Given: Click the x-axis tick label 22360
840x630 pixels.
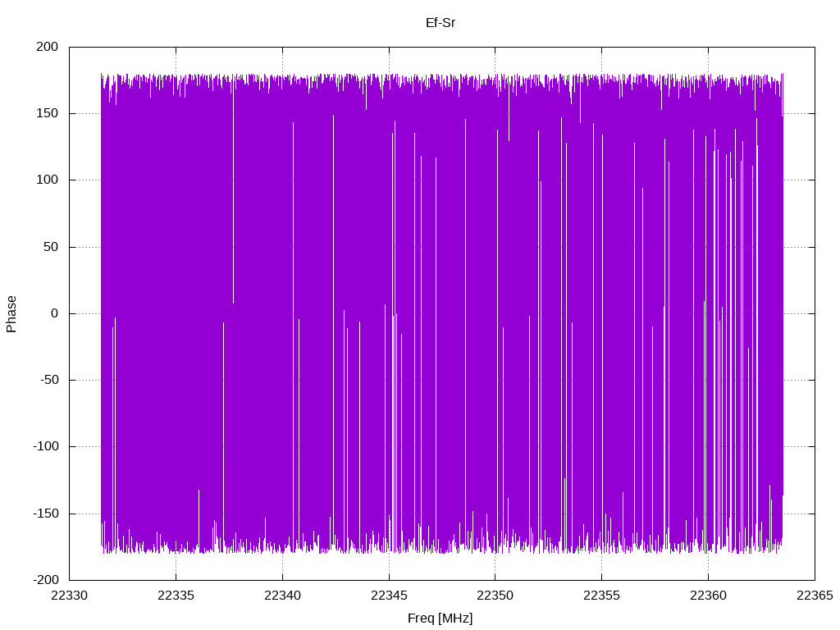Looking at the screenshot, I should (708, 596).
